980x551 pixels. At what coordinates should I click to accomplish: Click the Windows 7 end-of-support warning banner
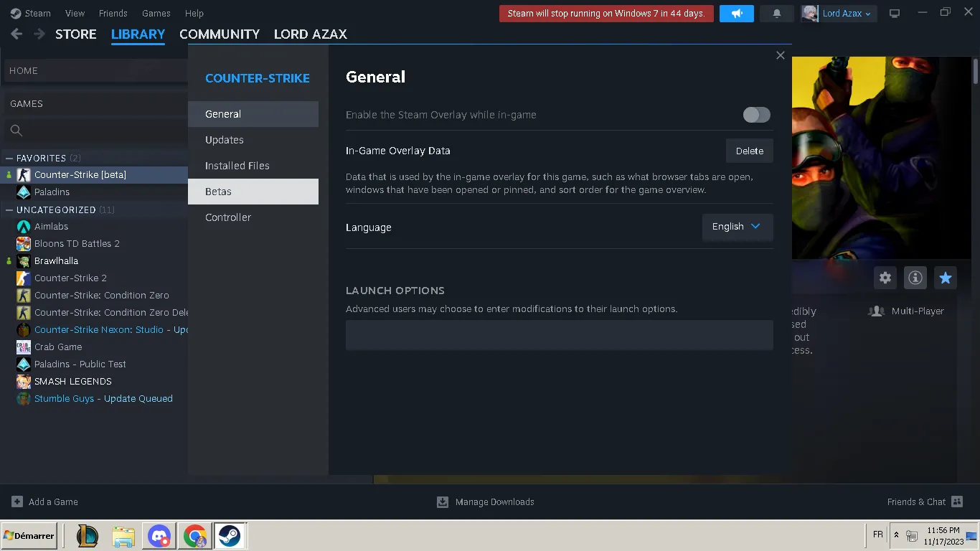606,14
